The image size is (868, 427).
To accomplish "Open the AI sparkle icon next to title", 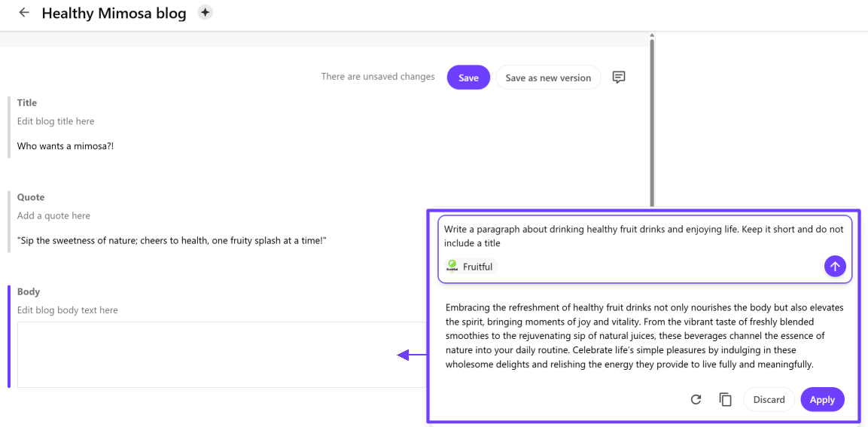I will pos(206,12).
